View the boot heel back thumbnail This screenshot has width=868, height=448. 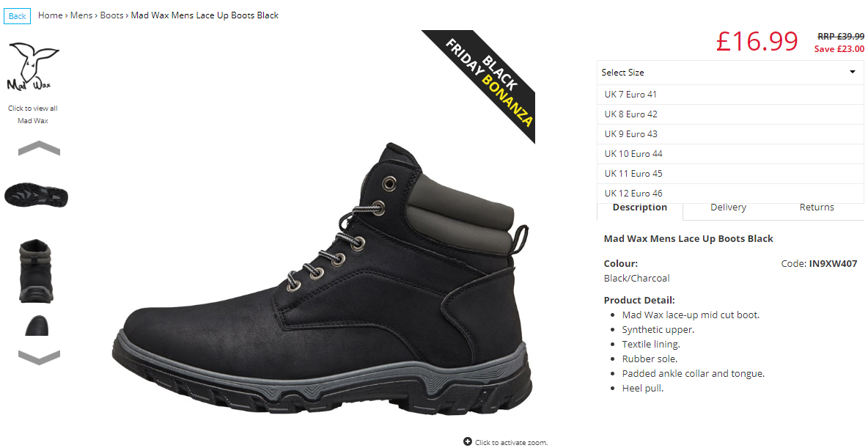point(36,271)
